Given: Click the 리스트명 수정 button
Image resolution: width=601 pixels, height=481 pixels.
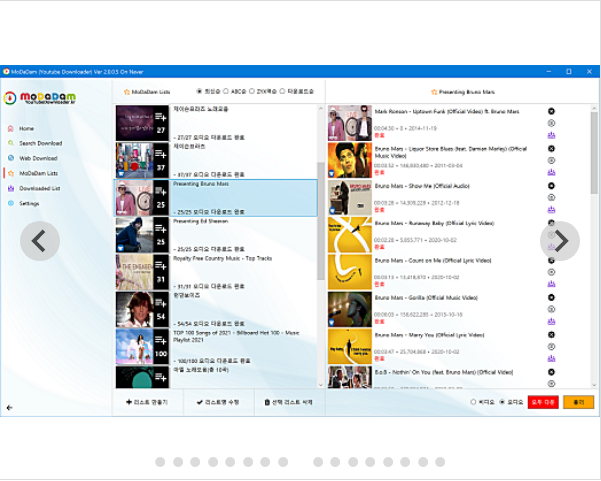Looking at the screenshot, I should pos(218,402).
